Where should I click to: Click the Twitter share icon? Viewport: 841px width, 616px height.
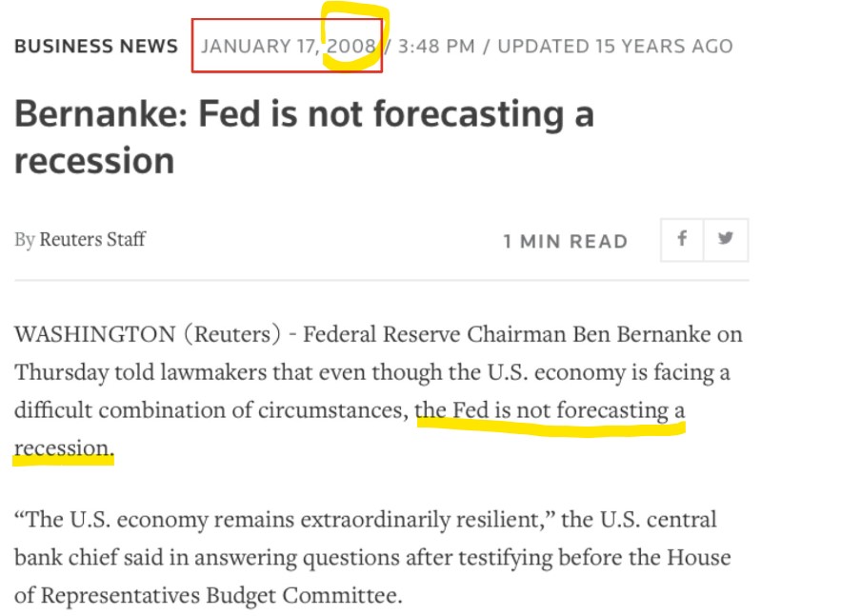726,239
